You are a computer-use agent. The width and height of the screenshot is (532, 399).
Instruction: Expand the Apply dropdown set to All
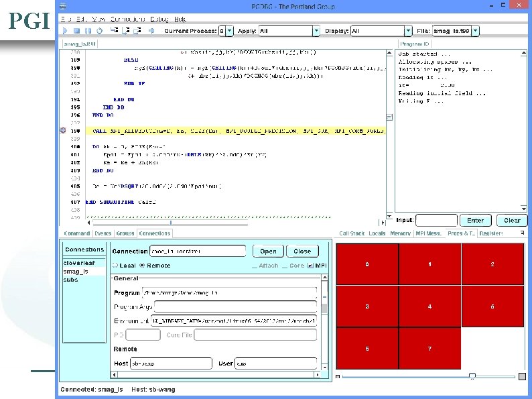(316, 31)
